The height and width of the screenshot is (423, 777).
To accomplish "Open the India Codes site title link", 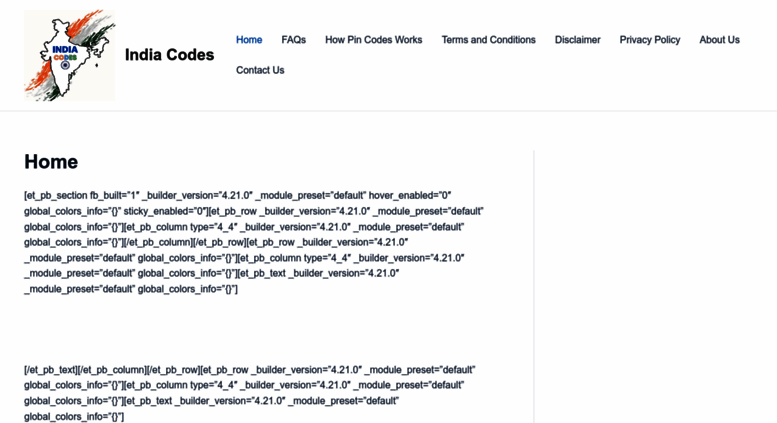I will pos(169,55).
